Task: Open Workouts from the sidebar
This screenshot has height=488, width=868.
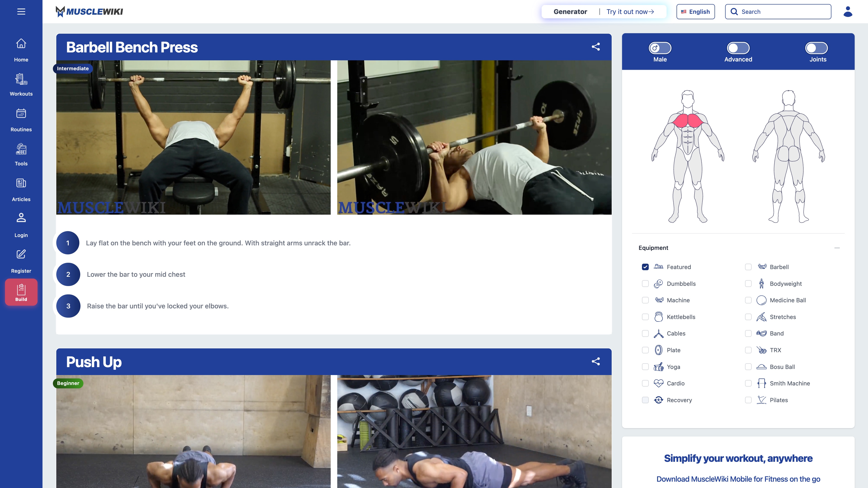Action: coord(21,85)
